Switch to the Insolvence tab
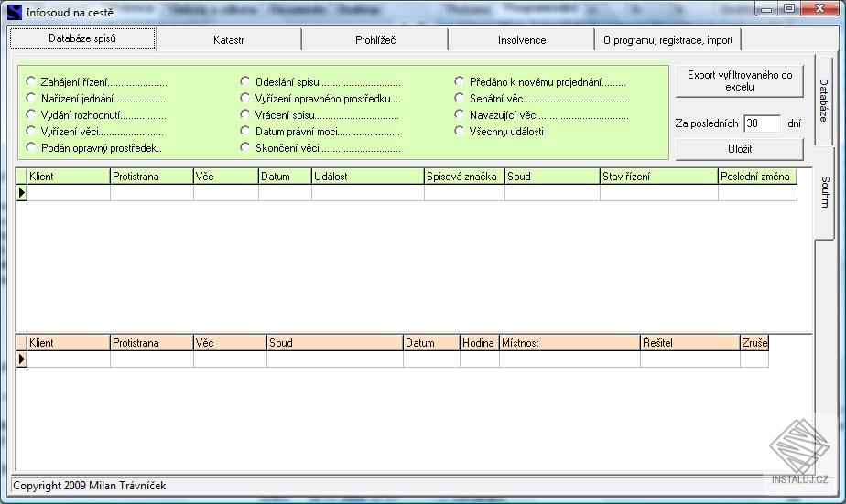Screen dimensions: 846x504 click(522, 40)
